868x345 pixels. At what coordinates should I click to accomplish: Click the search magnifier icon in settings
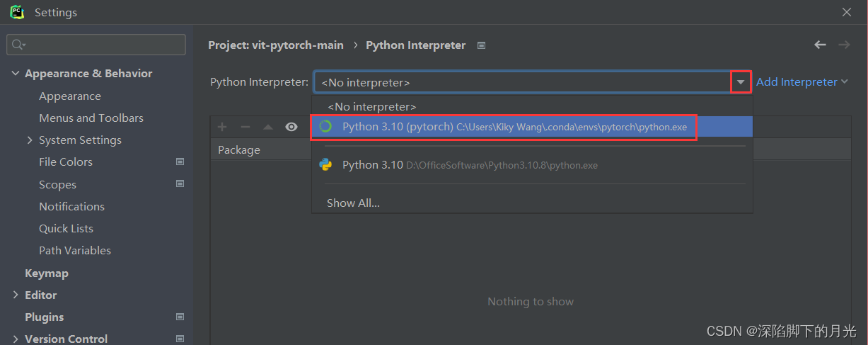click(18, 45)
